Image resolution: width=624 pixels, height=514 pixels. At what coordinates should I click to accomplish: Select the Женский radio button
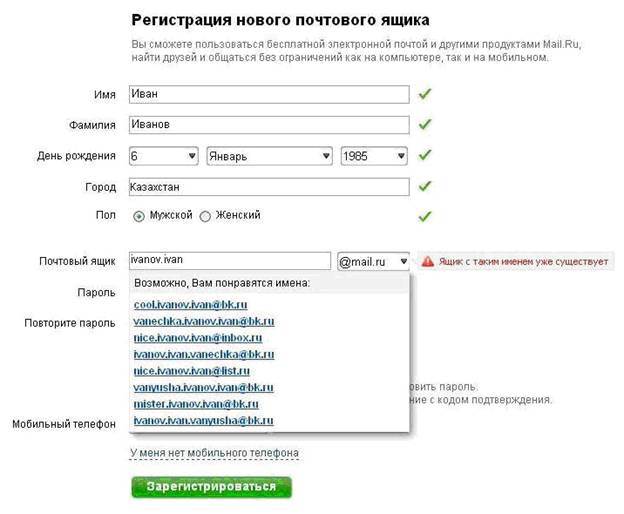(x=205, y=216)
